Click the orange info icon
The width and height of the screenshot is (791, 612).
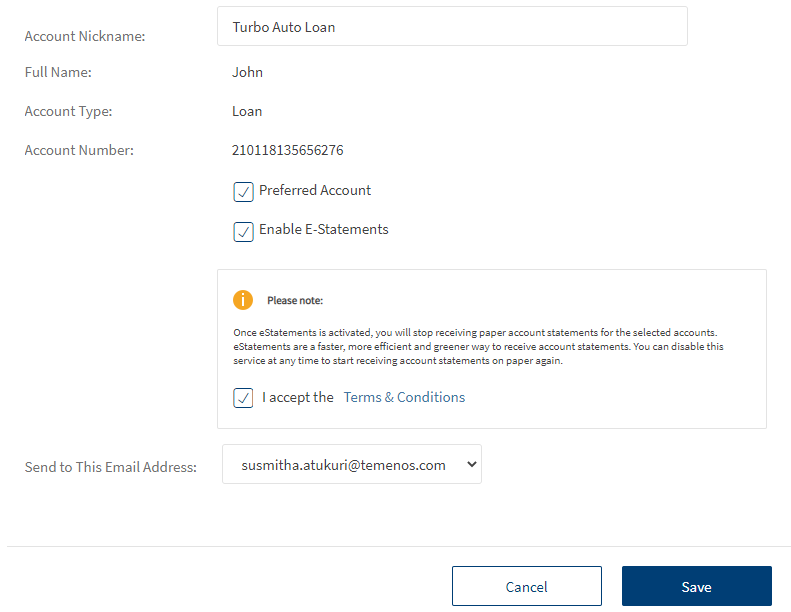243,300
